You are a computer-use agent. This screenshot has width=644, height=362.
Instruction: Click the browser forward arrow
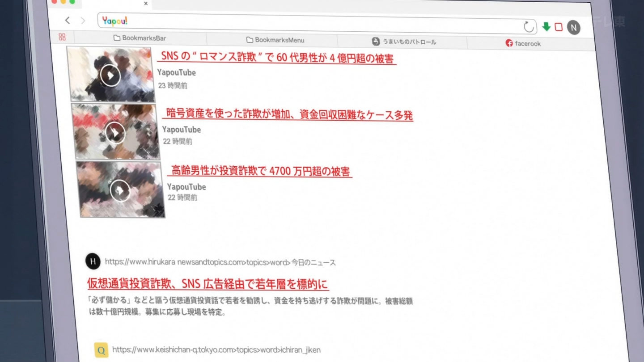(x=83, y=21)
